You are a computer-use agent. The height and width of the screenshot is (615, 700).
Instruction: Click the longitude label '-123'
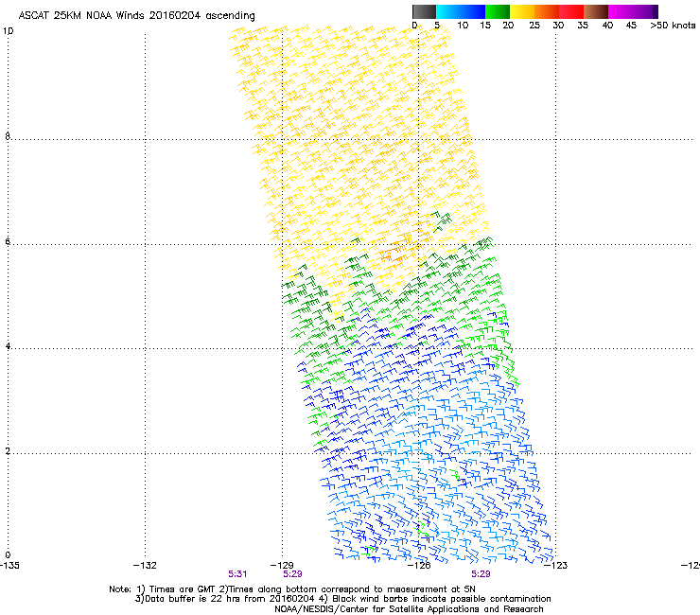[x=556, y=566]
